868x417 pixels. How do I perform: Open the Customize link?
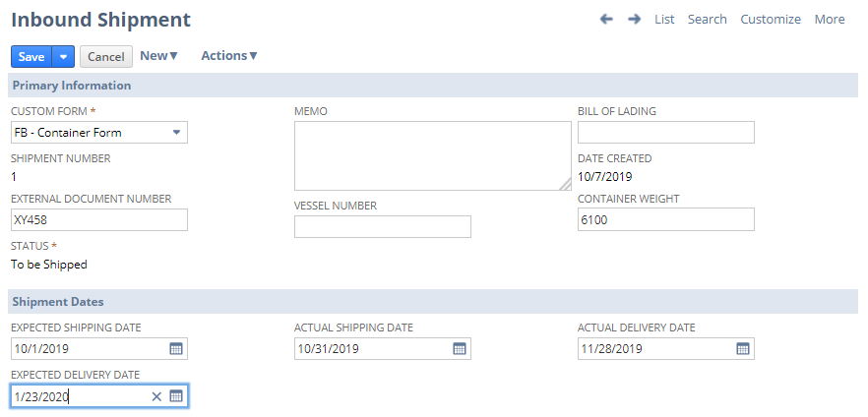click(771, 19)
